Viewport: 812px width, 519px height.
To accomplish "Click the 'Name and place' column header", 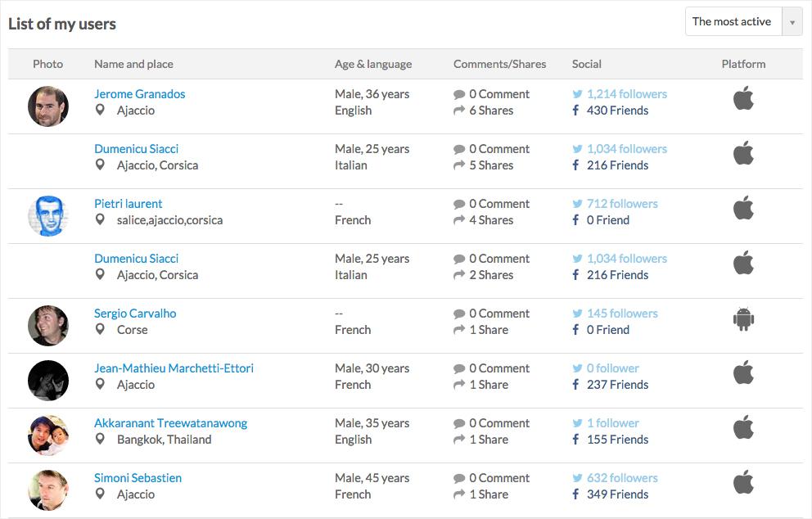I will [x=133, y=64].
